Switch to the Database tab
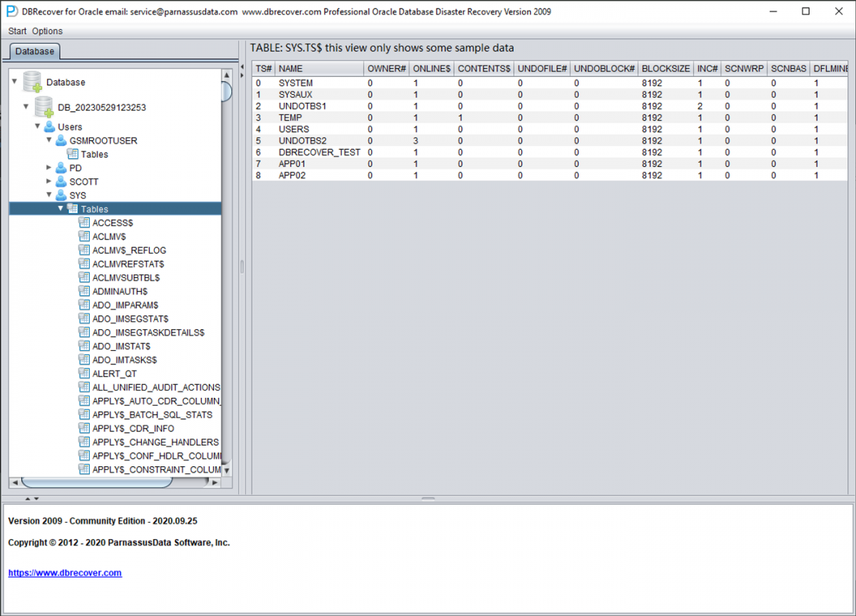The width and height of the screenshot is (856, 616). [34, 51]
